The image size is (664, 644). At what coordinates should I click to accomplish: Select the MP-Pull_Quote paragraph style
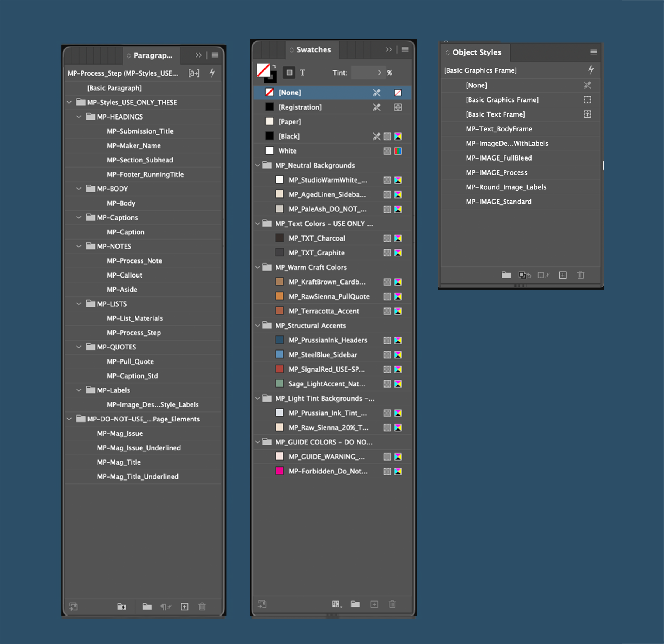[143, 361]
